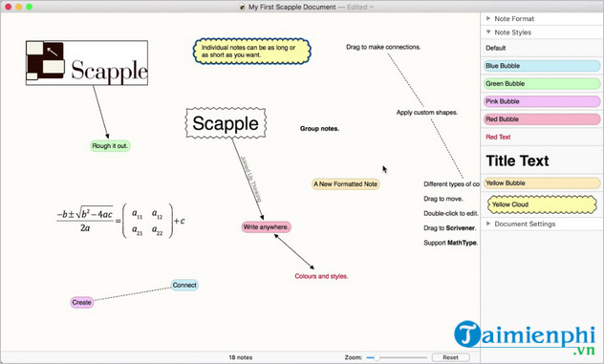
Task: Apply the Blue Bubble style
Action: (x=542, y=66)
